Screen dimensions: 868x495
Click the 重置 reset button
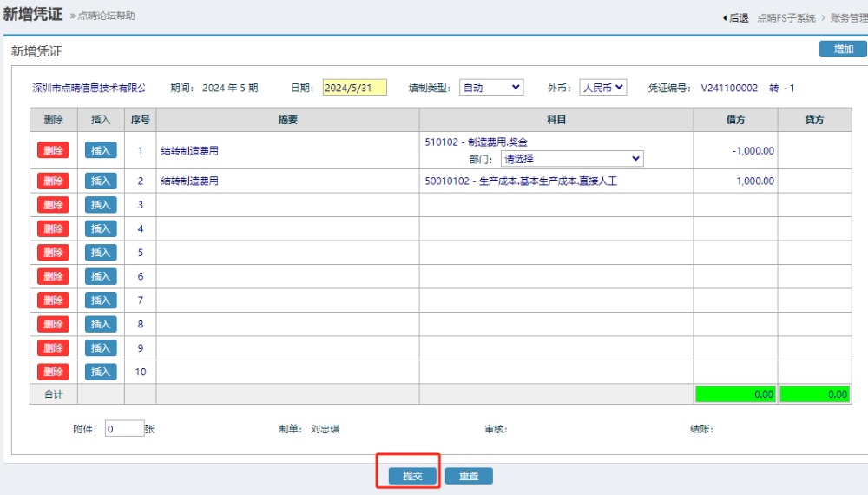click(469, 476)
